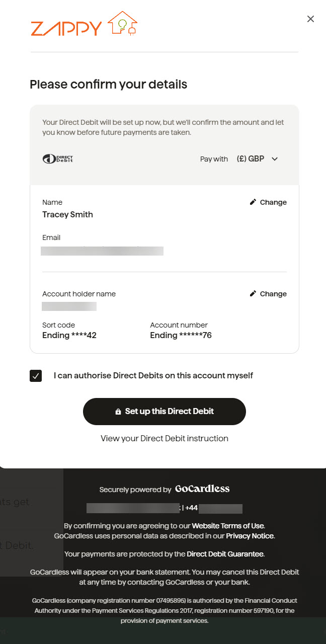This screenshot has width=326, height=644.
Task: Click the lock icon on setup button
Action: point(118,412)
